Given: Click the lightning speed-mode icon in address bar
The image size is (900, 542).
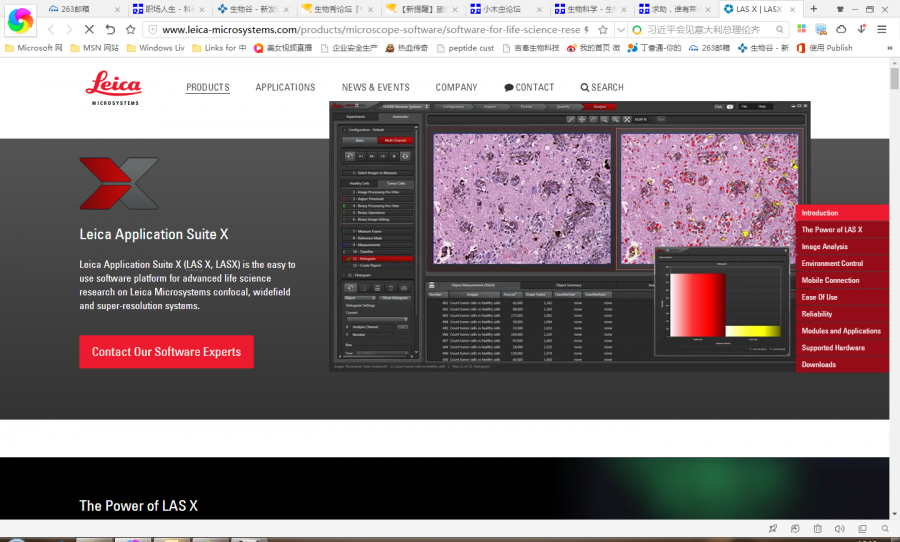Looking at the screenshot, I should click(x=587, y=29).
